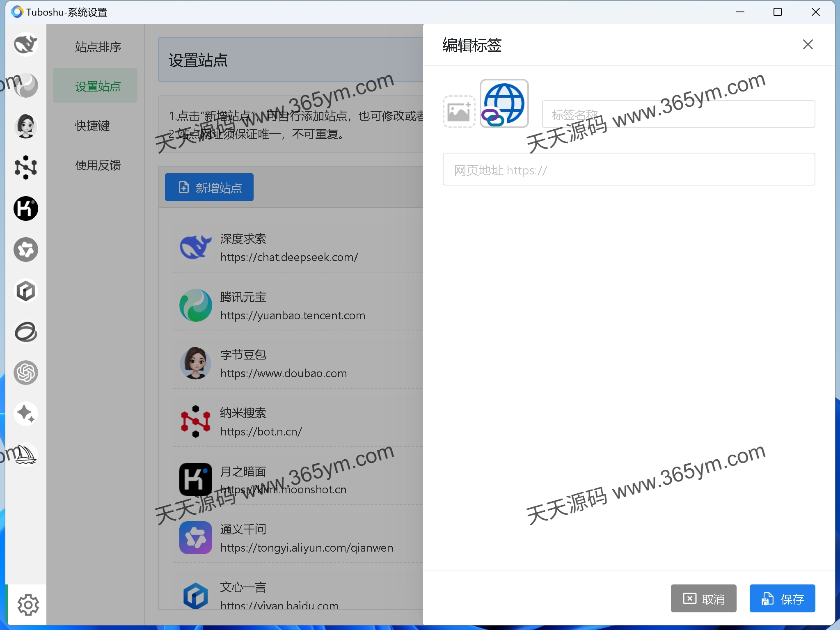The height and width of the screenshot is (630, 840).
Task: Click the 新增站点 button
Action: point(209,187)
